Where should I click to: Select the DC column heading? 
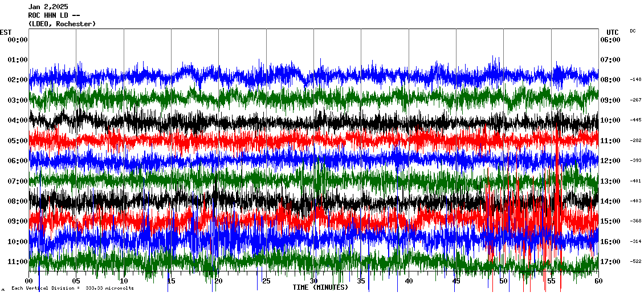pyautogui.click(x=633, y=31)
